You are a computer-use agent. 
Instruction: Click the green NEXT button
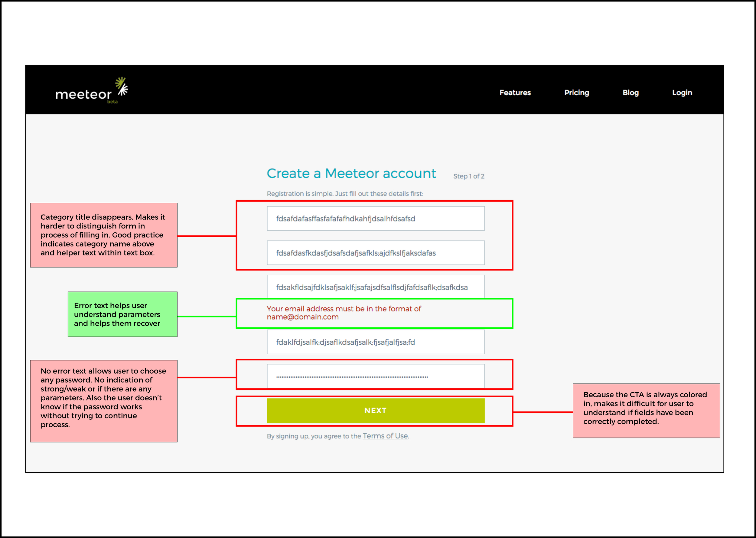pyautogui.click(x=376, y=410)
